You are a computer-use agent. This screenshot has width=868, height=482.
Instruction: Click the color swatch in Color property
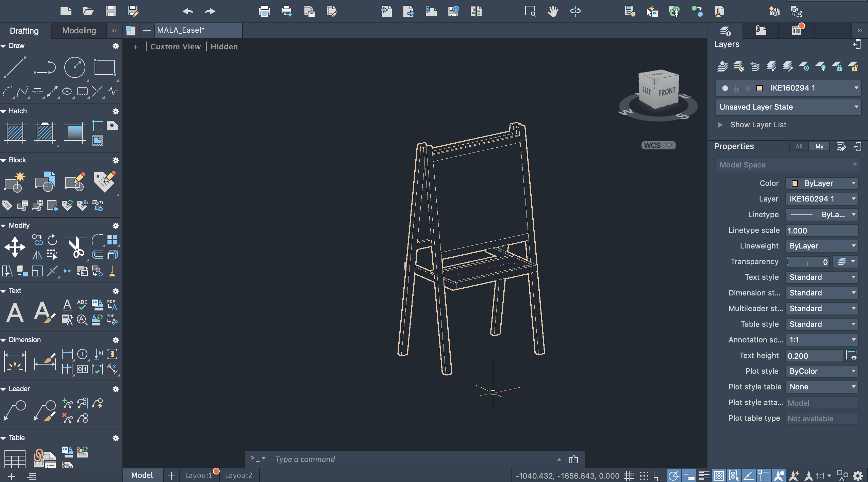(795, 183)
